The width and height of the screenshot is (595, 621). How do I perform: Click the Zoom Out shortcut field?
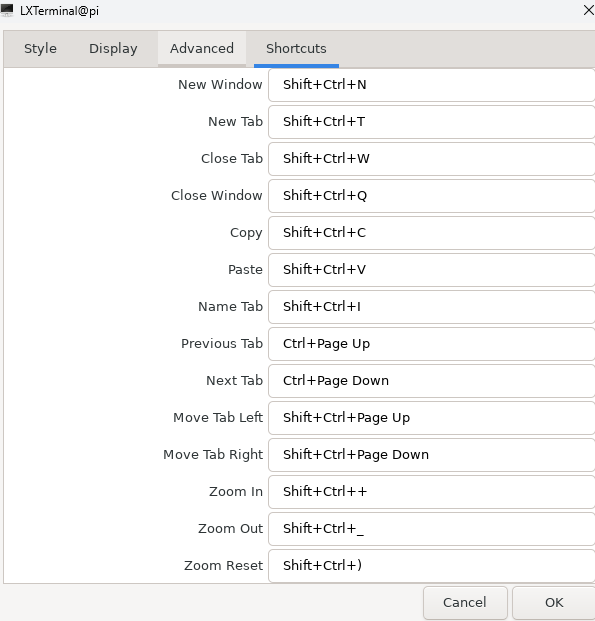click(x=431, y=529)
